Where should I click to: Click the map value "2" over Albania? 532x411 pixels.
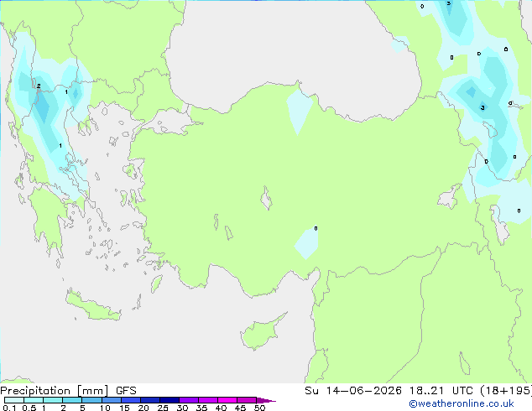click(39, 86)
